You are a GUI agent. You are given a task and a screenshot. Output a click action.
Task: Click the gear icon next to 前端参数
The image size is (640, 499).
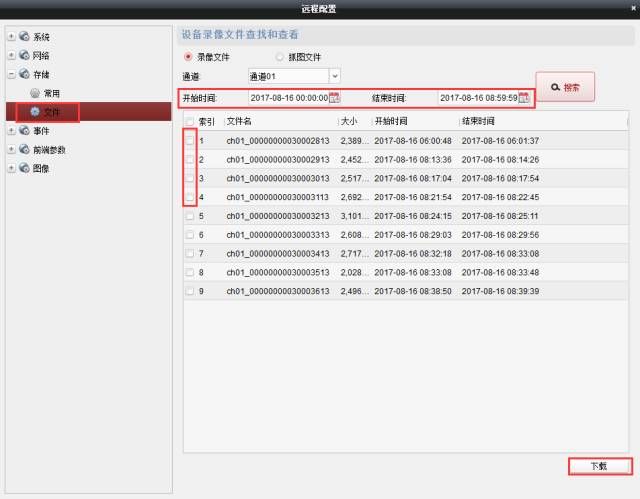coord(23,150)
